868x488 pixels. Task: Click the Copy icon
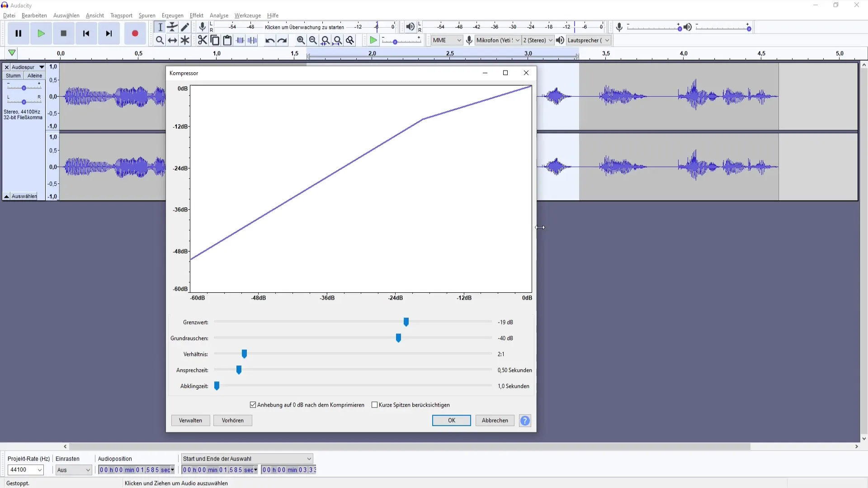coord(215,40)
